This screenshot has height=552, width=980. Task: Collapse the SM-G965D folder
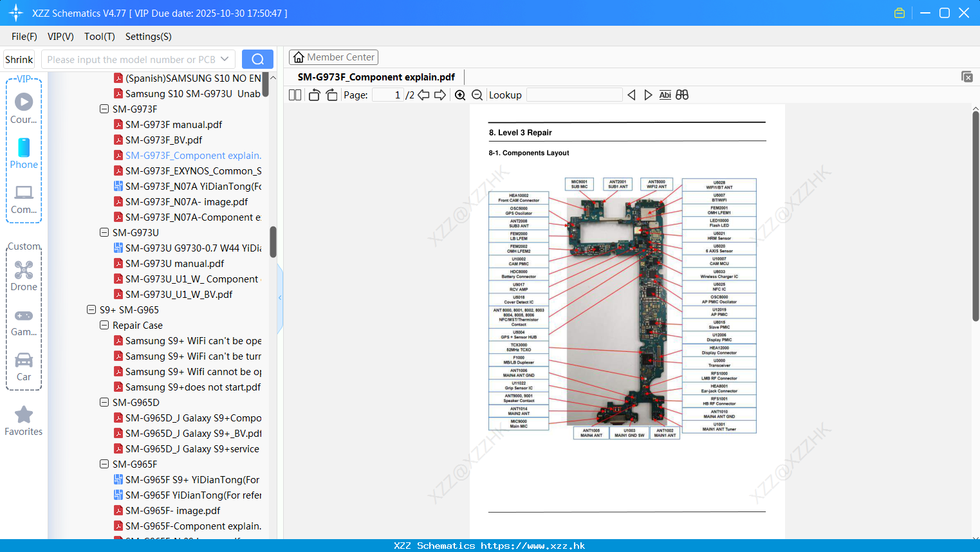[104, 403]
